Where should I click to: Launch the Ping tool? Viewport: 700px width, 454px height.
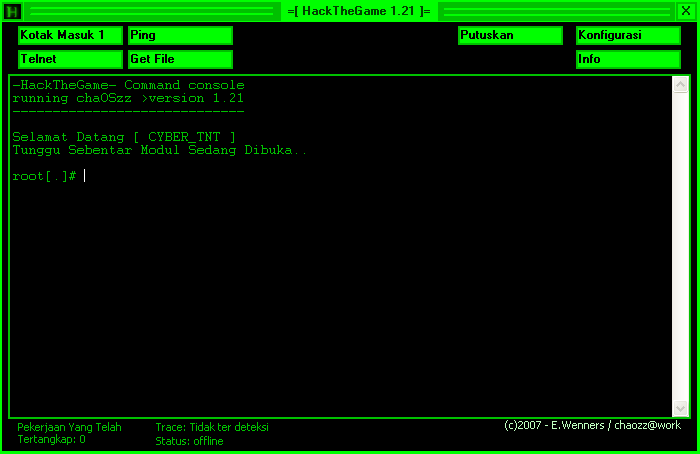coord(180,35)
